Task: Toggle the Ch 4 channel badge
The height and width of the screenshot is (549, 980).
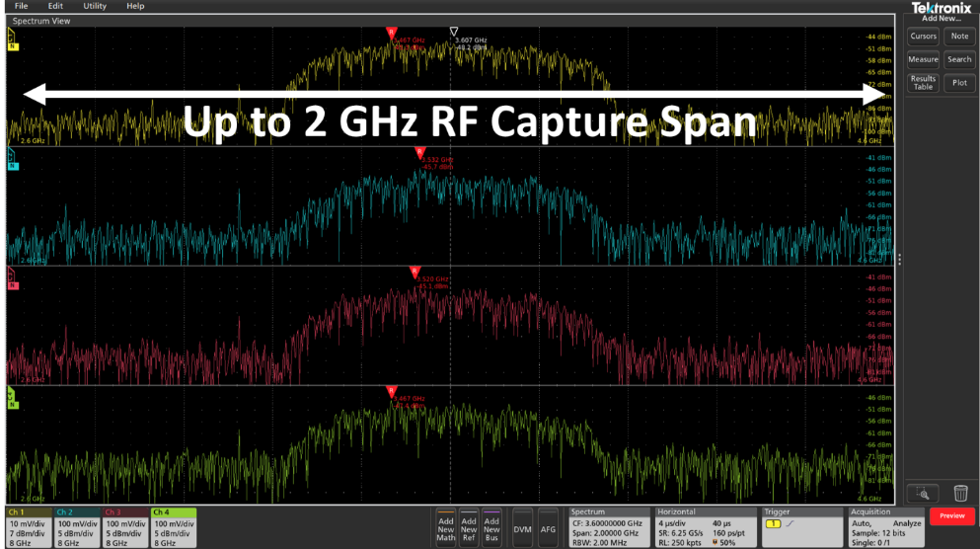Action: pos(173,528)
